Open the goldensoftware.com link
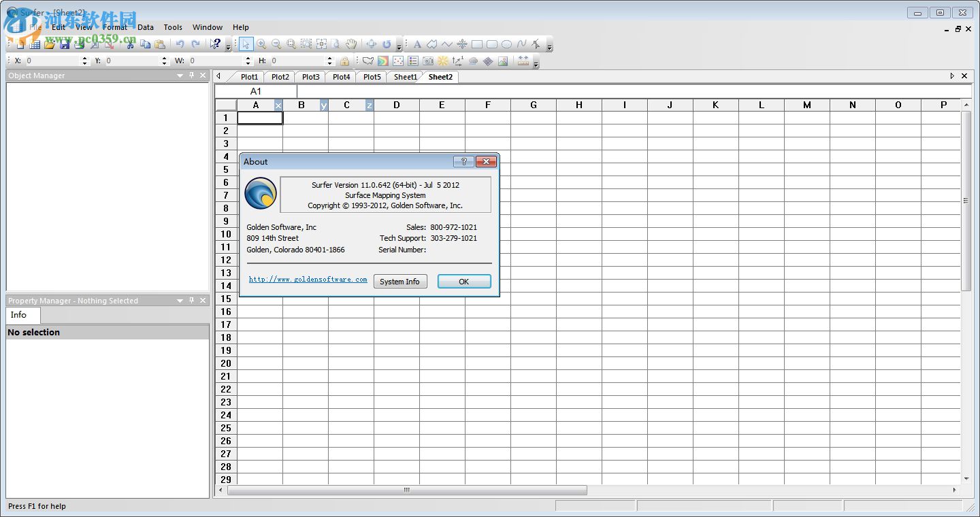 [308, 280]
